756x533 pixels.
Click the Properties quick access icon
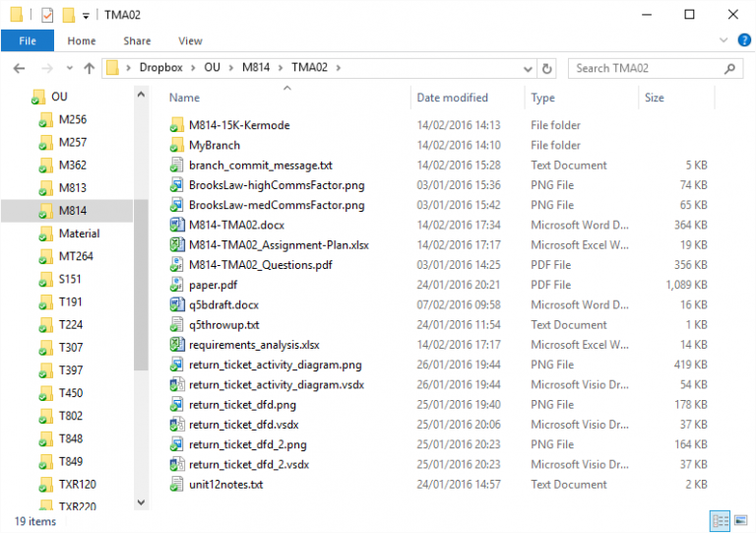click(x=47, y=15)
